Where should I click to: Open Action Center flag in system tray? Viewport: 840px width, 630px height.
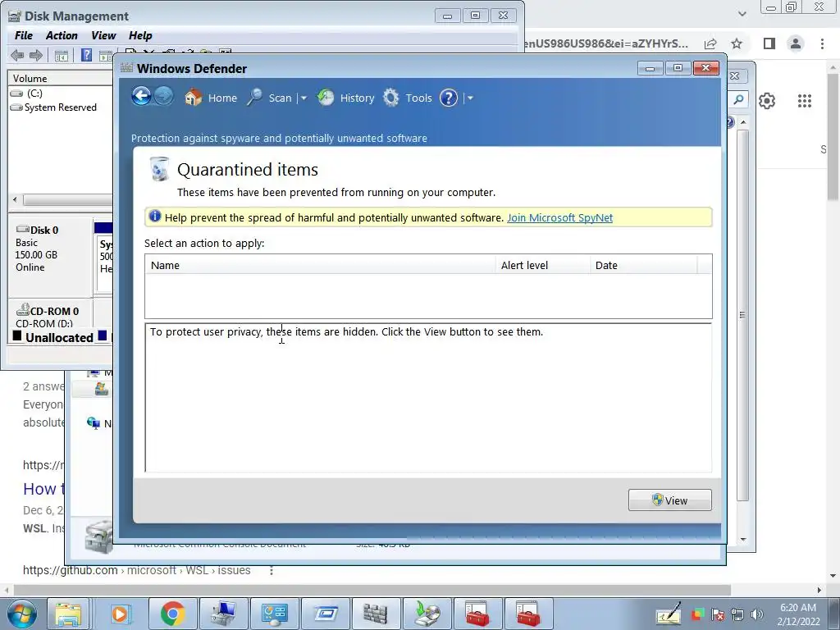pyautogui.click(x=717, y=614)
